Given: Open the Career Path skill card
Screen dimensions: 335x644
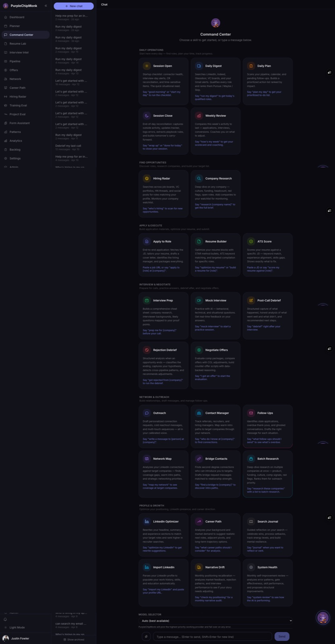Looking at the screenshot, I should pyautogui.click(x=215, y=535).
